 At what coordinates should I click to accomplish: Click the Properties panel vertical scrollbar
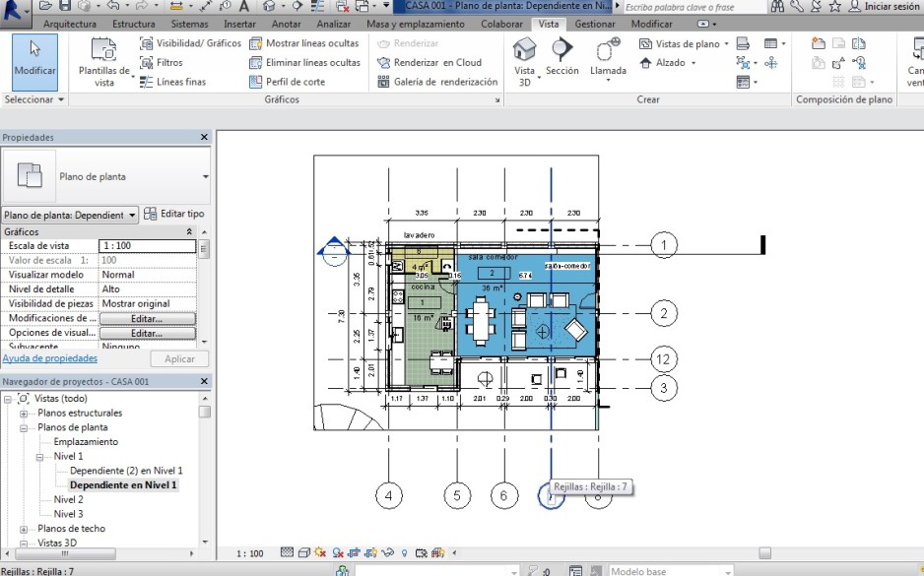pos(204,286)
